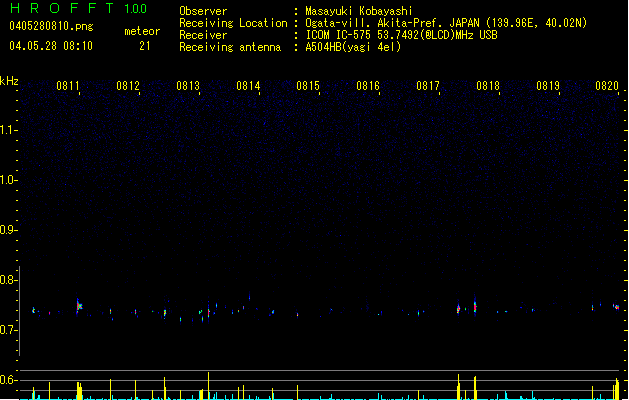Click the Receiving Location label
The image size is (629, 400).
(233, 23)
